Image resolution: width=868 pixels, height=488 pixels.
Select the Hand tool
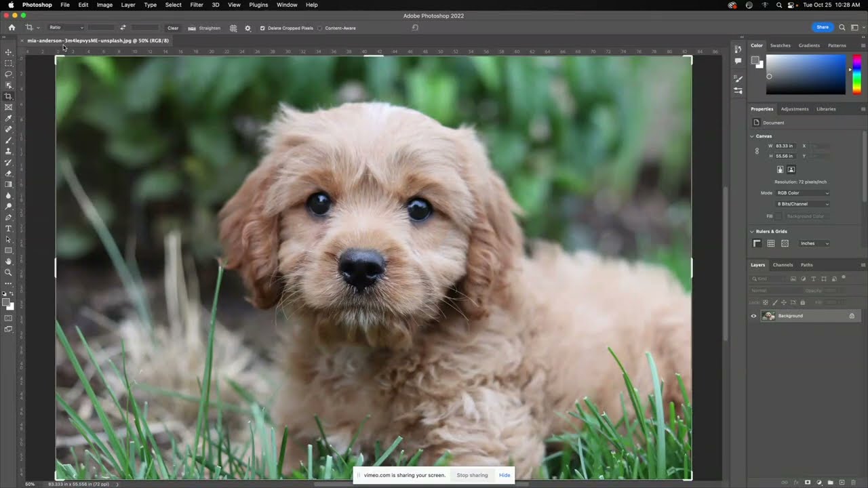coord(9,262)
